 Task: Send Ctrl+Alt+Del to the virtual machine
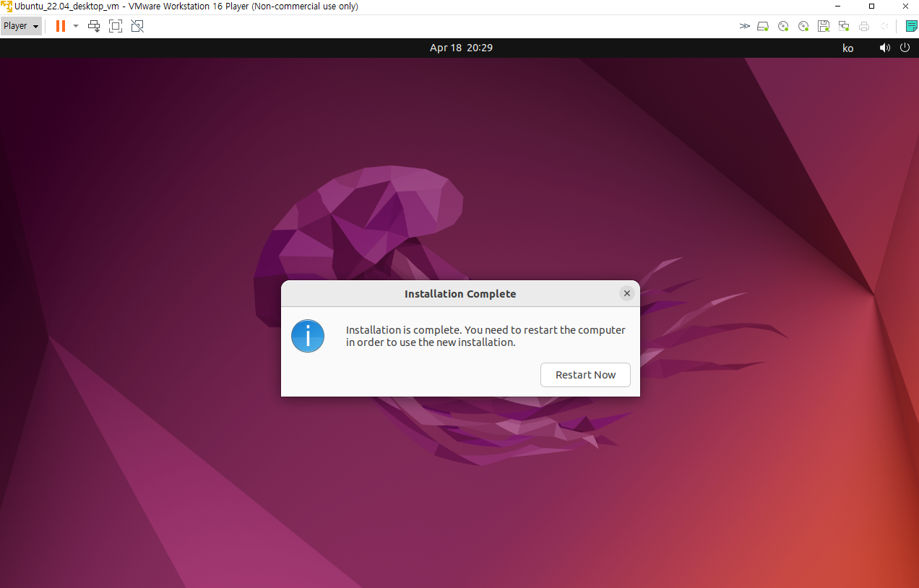94,26
